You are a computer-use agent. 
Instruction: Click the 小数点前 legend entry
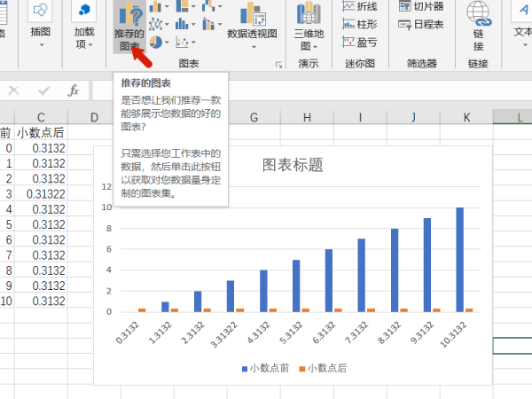(266, 368)
